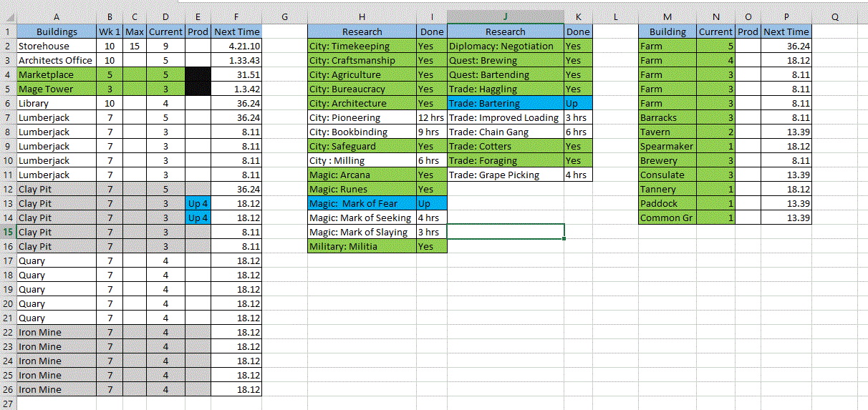868x410 pixels.
Task: Click the '1.33.43' next time cell
Action: click(x=236, y=60)
